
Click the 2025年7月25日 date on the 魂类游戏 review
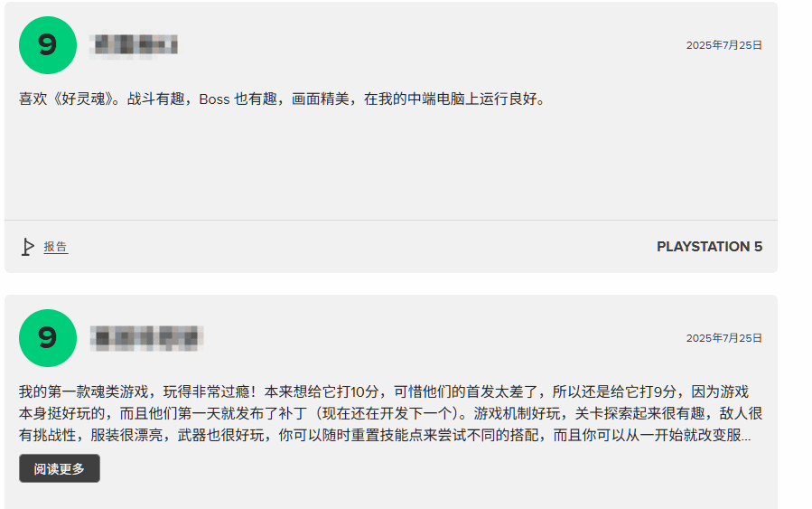pyautogui.click(x=724, y=338)
